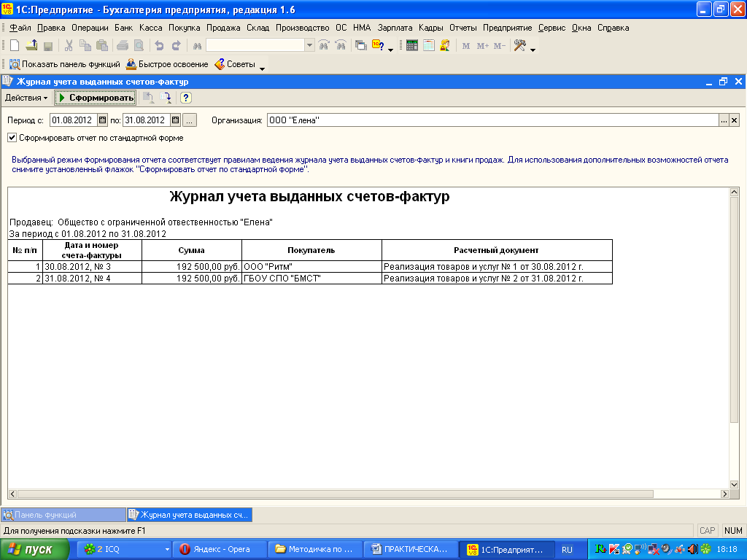Toggle 'Сформировать отчет по стандартной форме' checkbox
This screenshot has width=747, height=560.
point(12,138)
